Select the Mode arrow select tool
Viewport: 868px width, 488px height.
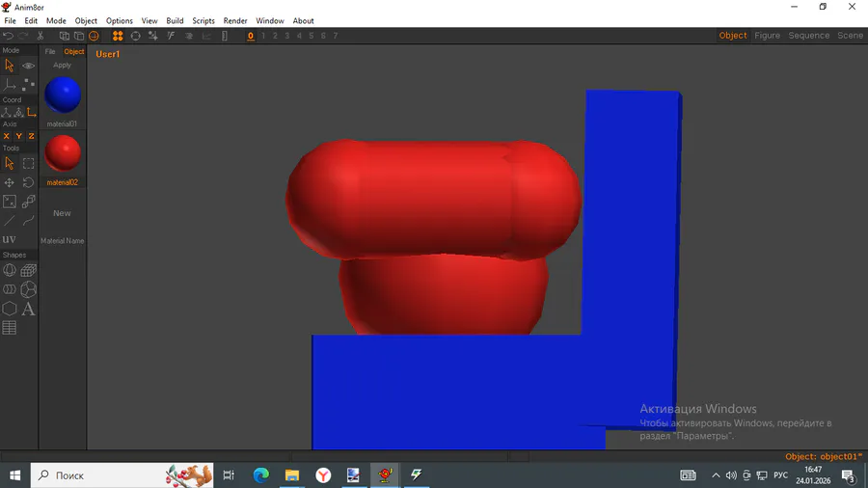(10, 66)
